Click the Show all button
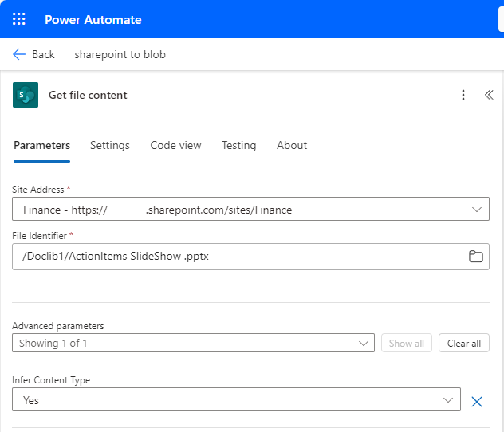Screen dimensions: 504x432 [x=406, y=343]
